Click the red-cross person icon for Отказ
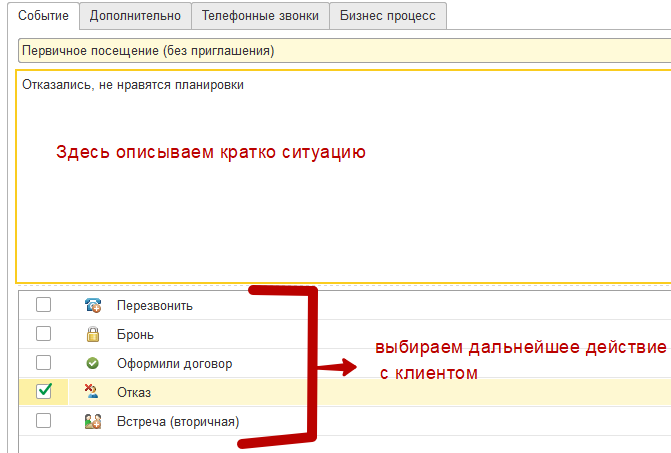The image size is (671, 453). pyautogui.click(x=93, y=392)
